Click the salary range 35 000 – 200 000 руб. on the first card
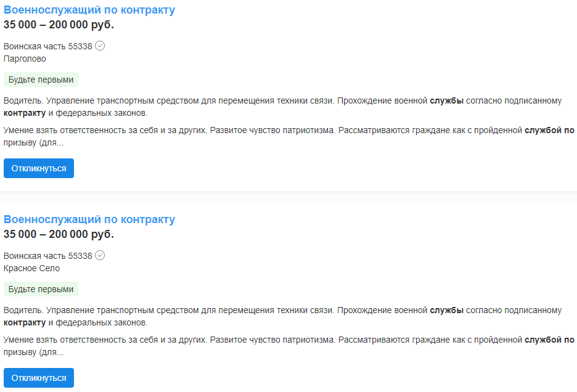This screenshot has width=577, height=392. click(59, 26)
